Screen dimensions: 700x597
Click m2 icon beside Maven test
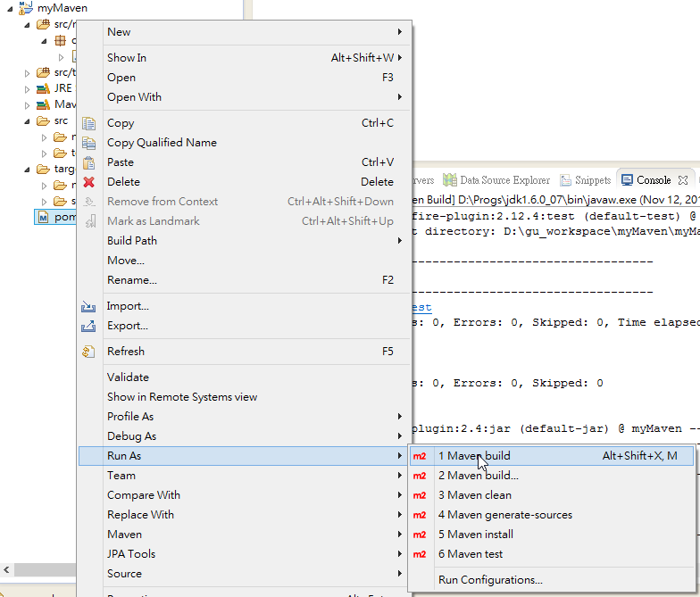[x=420, y=554]
